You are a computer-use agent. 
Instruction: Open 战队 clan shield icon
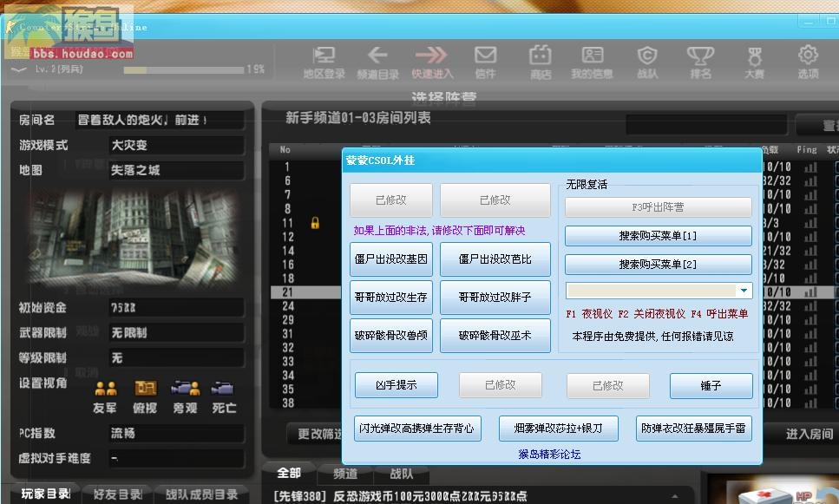[x=647, y=56]
